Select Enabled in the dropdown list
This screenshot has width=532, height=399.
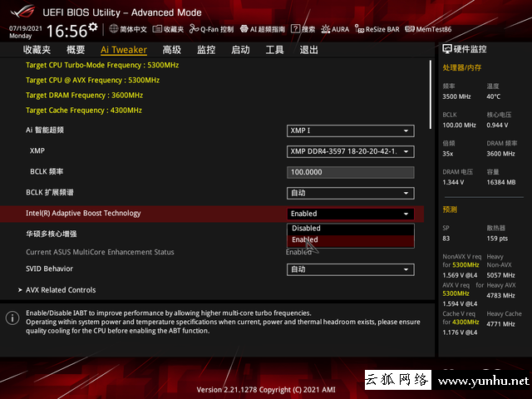click(x=351, y=240)
